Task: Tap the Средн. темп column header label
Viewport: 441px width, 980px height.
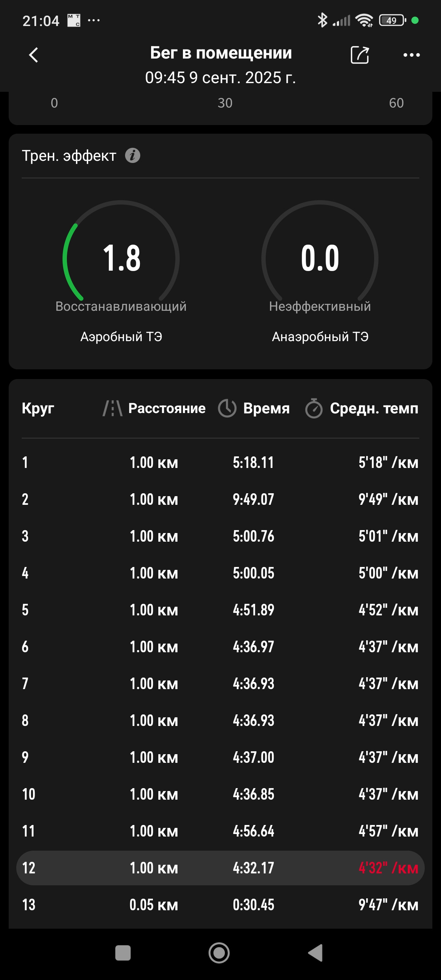Action: [374, 408]
